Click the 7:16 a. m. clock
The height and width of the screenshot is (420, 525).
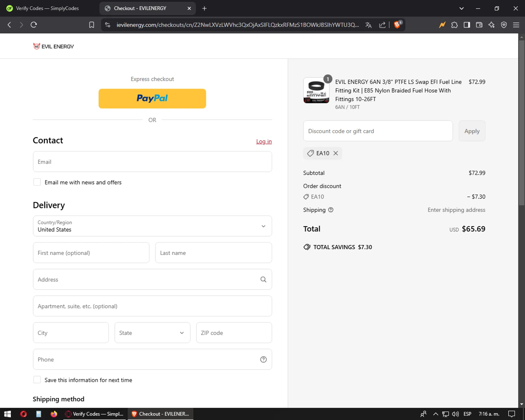[x=489, y=414]
